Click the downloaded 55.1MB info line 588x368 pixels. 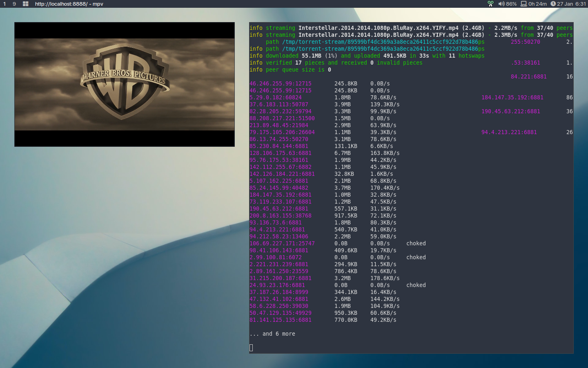[x=367, y=56]
